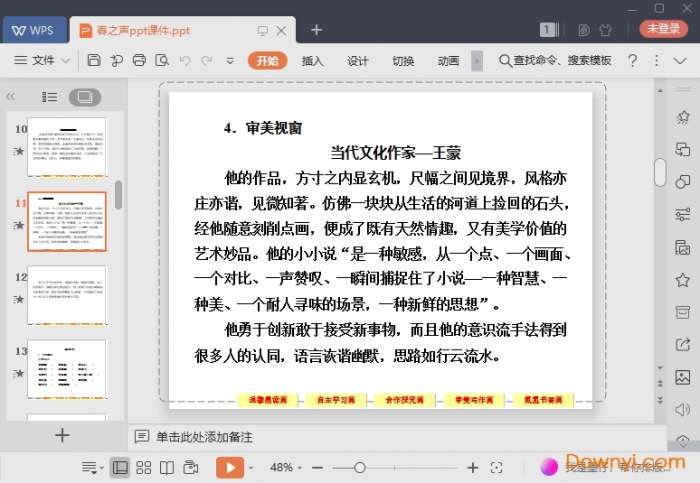
Task: Click the 合作探究 yellow link on slide
Action: tap(405, 400)
